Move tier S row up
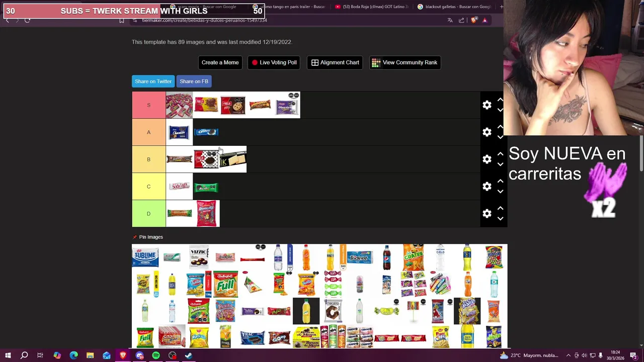Image resolution: width=644 pixels, height=362 pixels. tap(500, 100)
